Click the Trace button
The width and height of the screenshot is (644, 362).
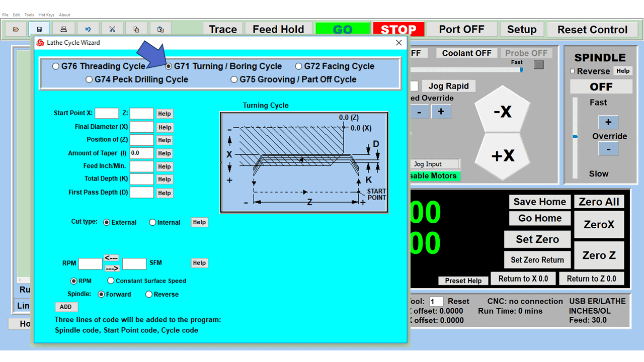[223, 29]
